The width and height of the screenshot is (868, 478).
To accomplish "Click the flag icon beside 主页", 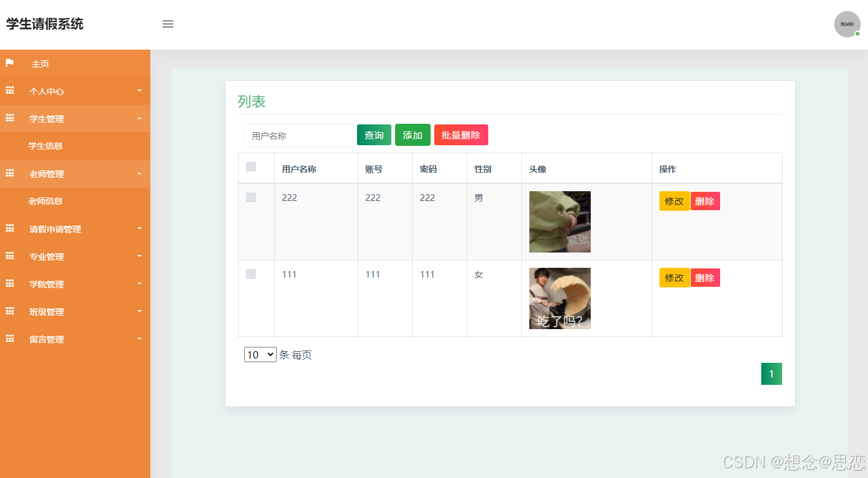I will coord(10,63).
